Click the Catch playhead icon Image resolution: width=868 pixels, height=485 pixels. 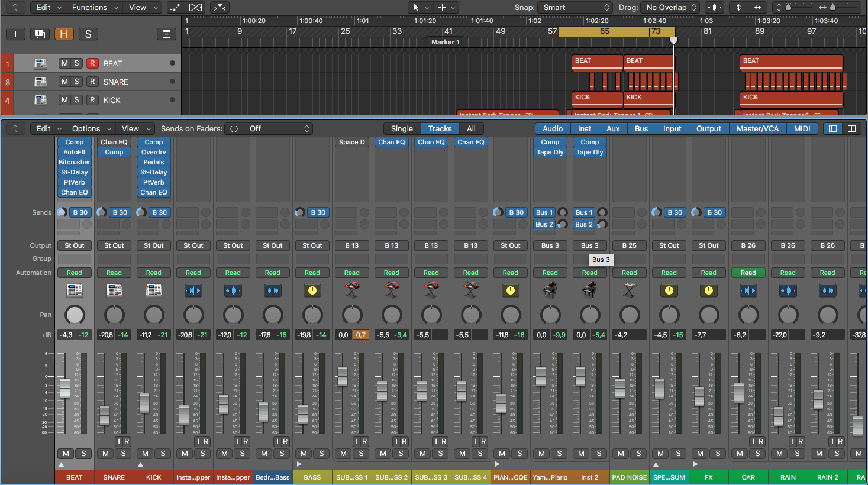[x=220, y=8]
